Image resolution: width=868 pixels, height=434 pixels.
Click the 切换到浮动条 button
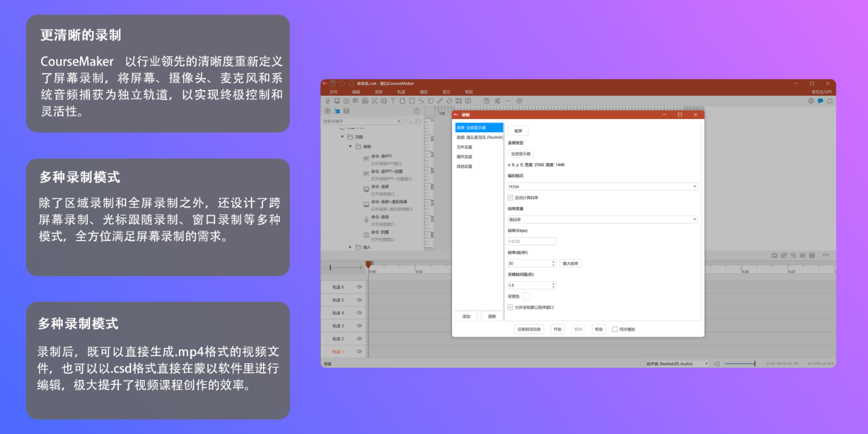pos(528,329)
